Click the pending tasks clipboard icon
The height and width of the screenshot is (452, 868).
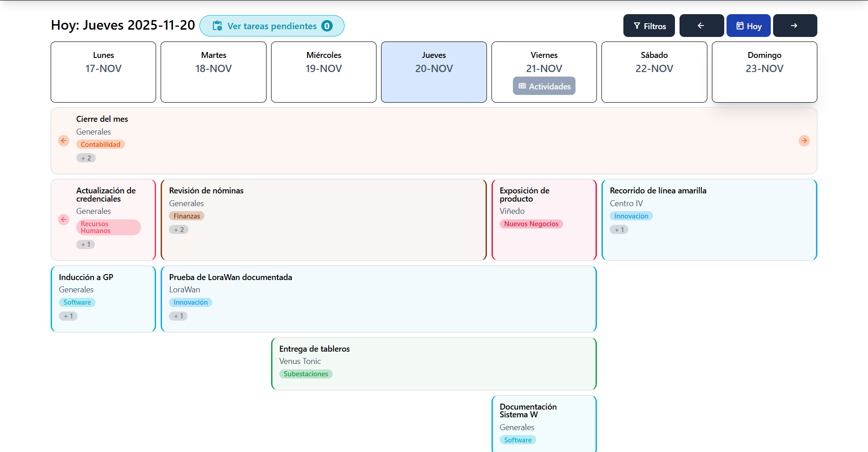coord(218,26)
